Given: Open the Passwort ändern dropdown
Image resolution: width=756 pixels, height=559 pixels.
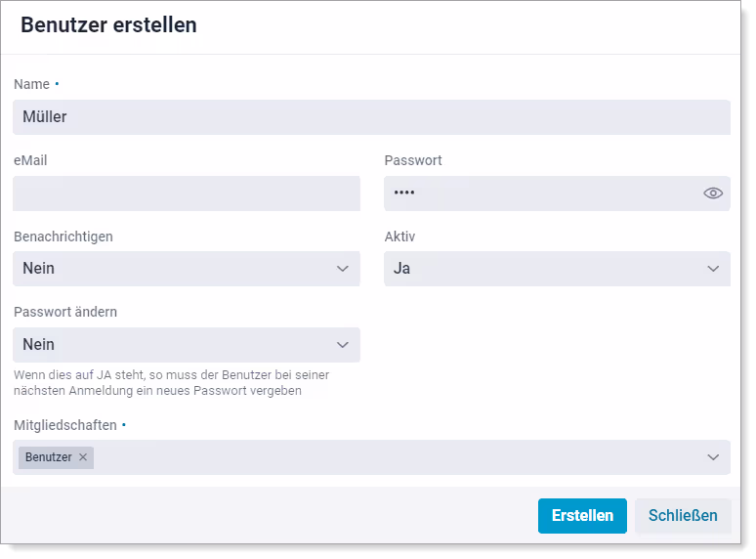Looking at the screenshot, I should (x=187, y=345).
